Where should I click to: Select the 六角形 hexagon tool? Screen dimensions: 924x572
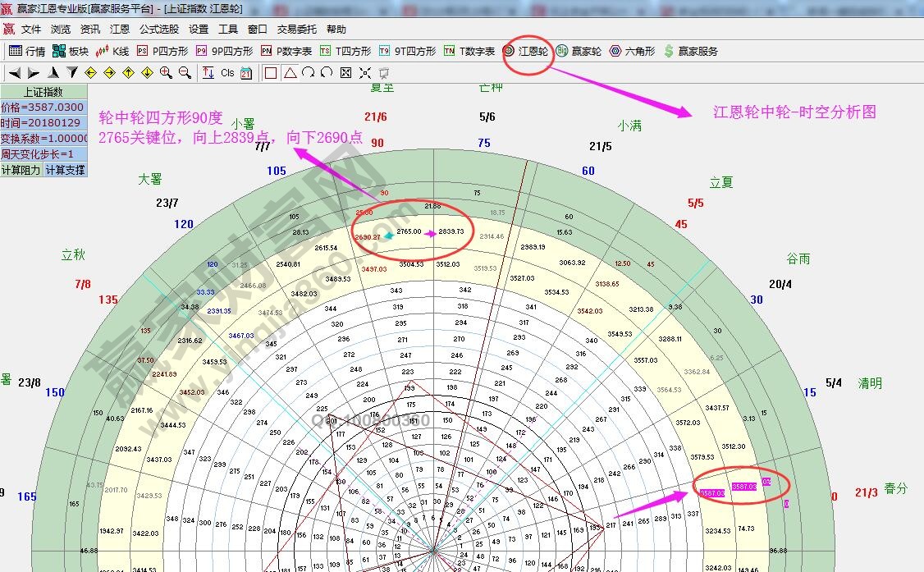tap(631, 51)
